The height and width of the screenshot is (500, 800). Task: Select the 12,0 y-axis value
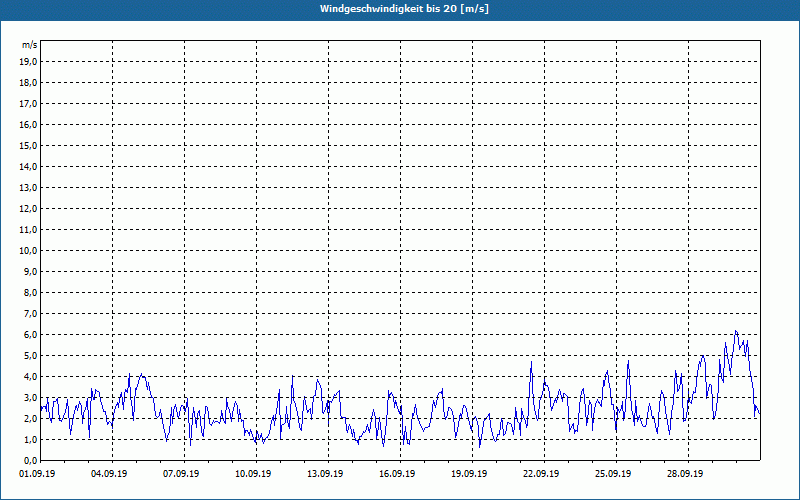(x=29, y=209)
